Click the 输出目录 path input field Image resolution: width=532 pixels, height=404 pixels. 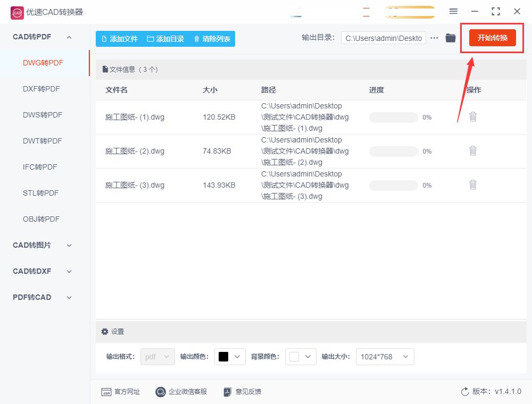click(x=384, y=38)
